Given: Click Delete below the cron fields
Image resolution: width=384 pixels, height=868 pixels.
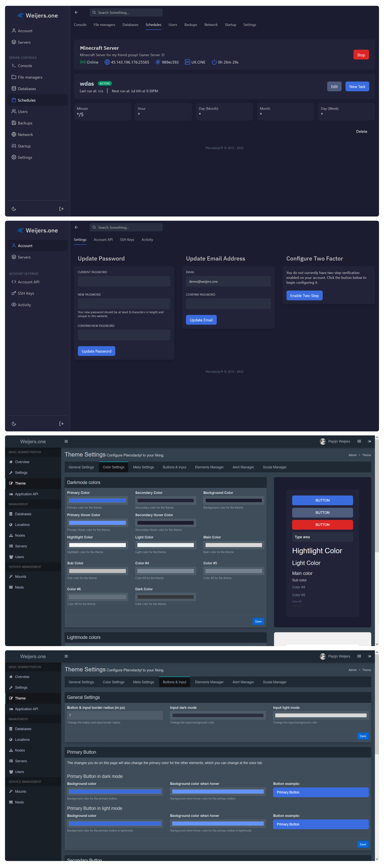Looking at the screenshot, I should click(361, 131).
